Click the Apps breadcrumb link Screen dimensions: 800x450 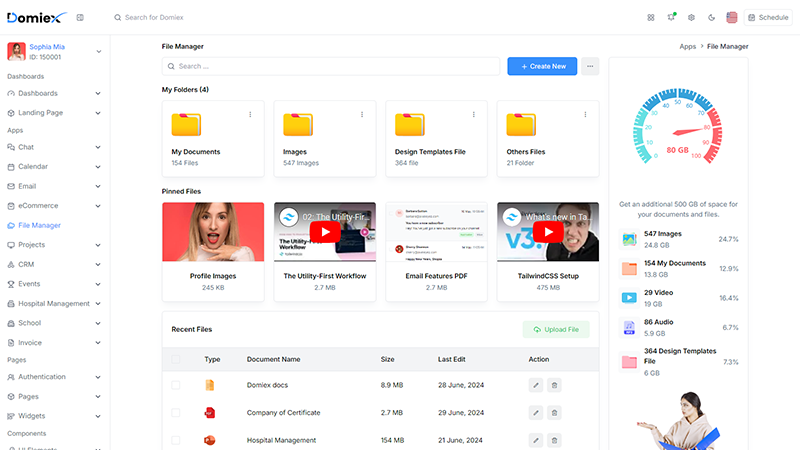click(x=687, y=46)
